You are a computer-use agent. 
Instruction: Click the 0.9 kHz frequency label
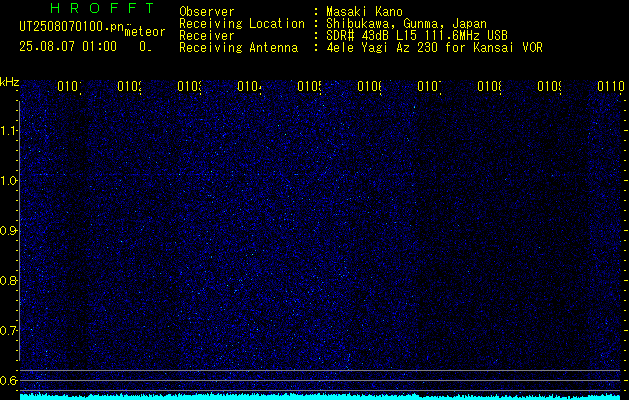pyautogui.click(x=8, y=231)
